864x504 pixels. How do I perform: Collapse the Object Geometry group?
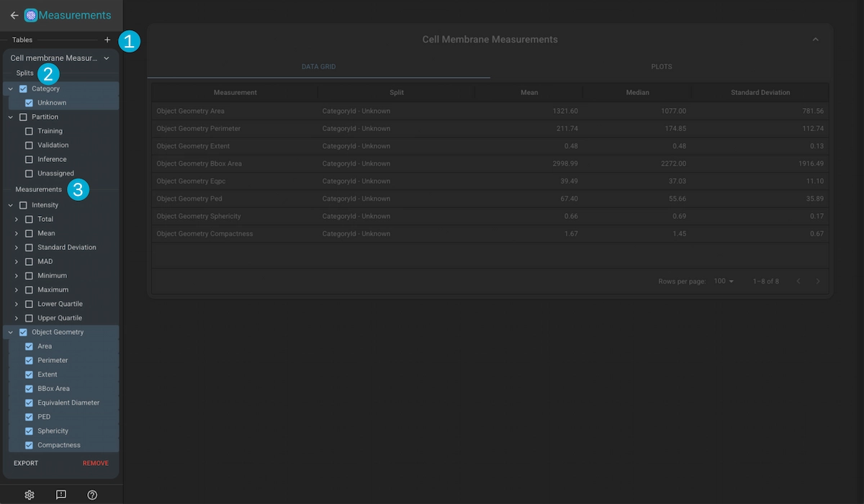[11, 332]
